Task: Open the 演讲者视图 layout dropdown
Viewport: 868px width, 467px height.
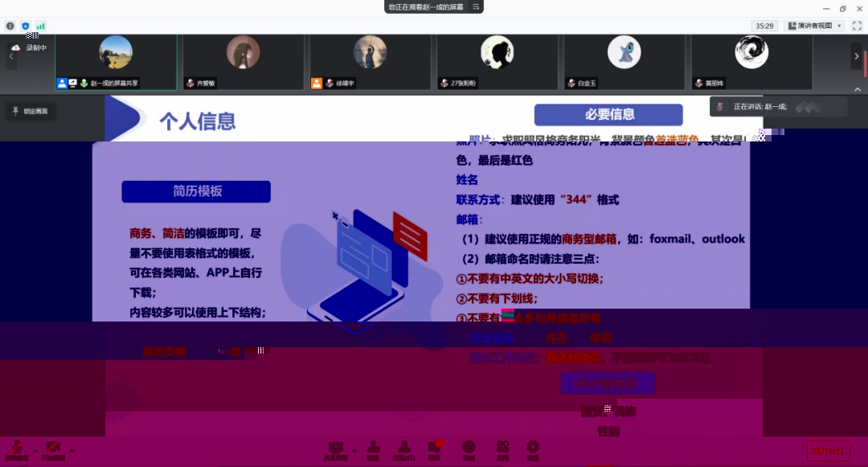Action: click(815, 26)
